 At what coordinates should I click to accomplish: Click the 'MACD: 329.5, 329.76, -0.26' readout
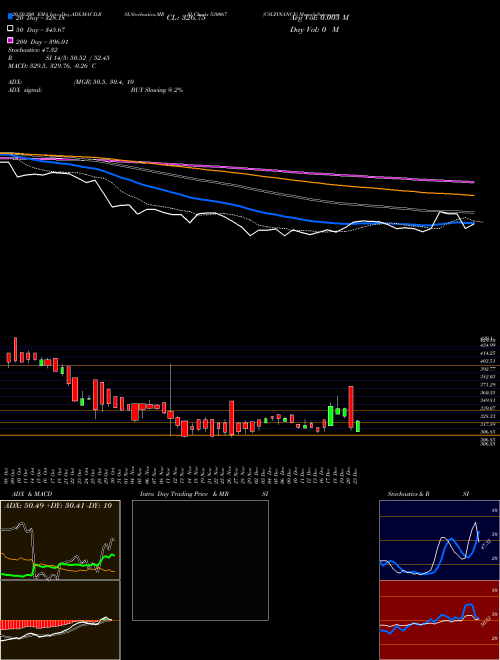pos(49,66)
